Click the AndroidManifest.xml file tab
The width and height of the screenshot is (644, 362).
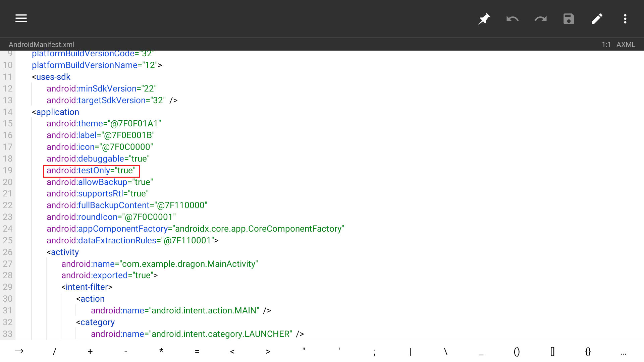(41, 45)
